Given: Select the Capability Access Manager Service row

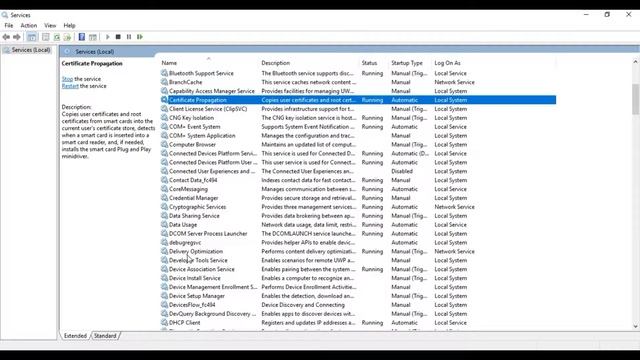Looking at the screenshot, I should tap(358, 91).
